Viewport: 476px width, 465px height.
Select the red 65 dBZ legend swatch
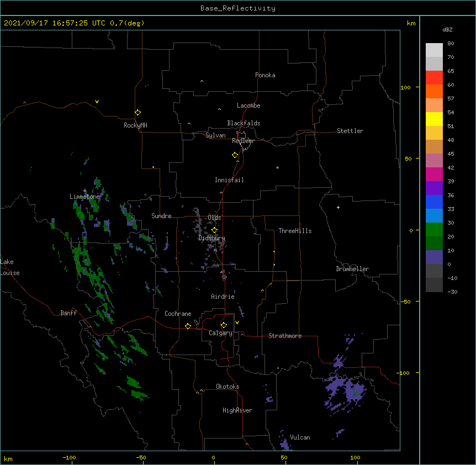tap(434, 77)
